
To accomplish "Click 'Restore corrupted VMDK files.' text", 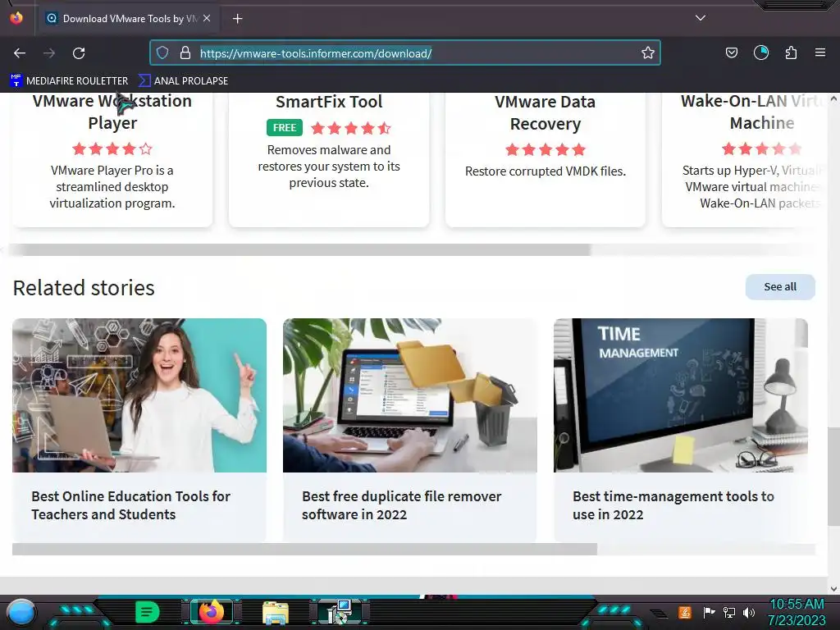I will pos(546,171).
